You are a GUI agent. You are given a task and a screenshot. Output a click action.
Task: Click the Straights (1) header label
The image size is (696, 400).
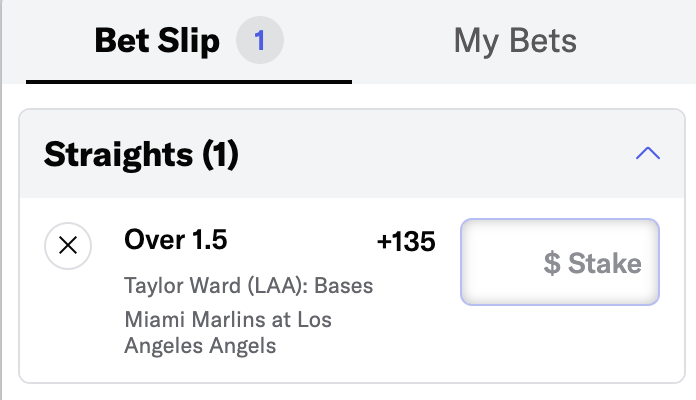pos(141,154)
